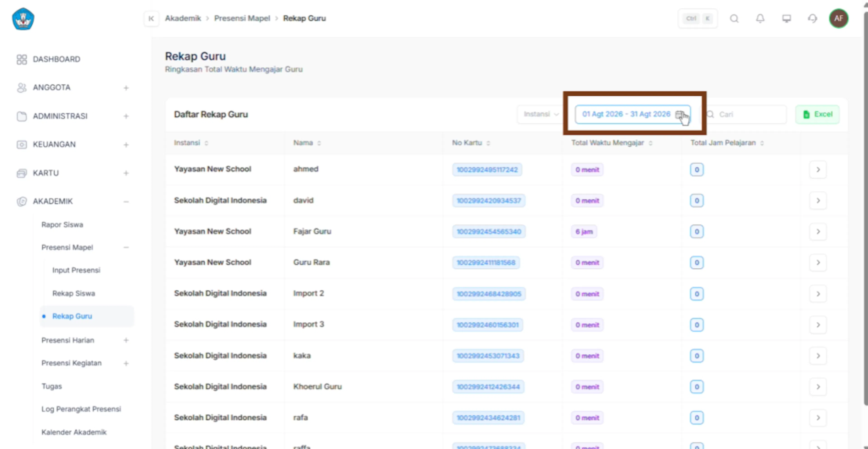Expand the Administrasi menu plus
Image resolution: width=868 pixels, height=449 pixels.
pyautogui.click(x=126, y=116)
